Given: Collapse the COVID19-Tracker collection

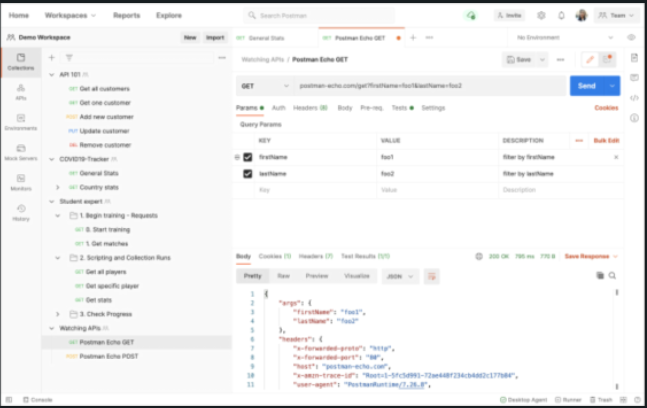Looking at the screenshot, I should (52, 159).
